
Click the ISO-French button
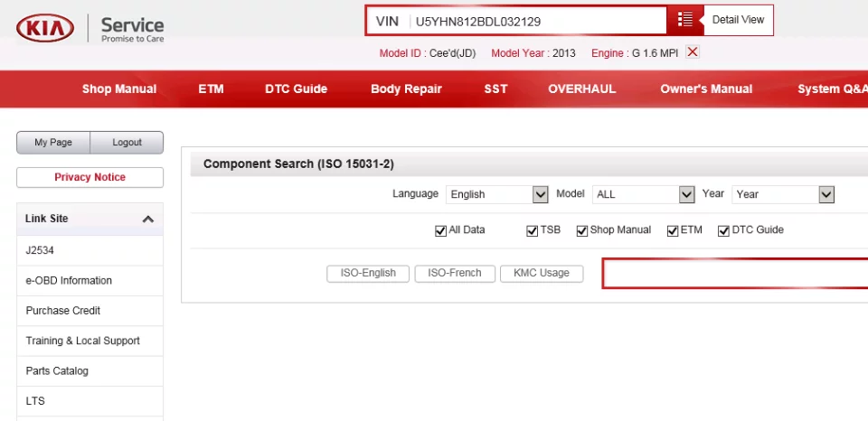455,274
